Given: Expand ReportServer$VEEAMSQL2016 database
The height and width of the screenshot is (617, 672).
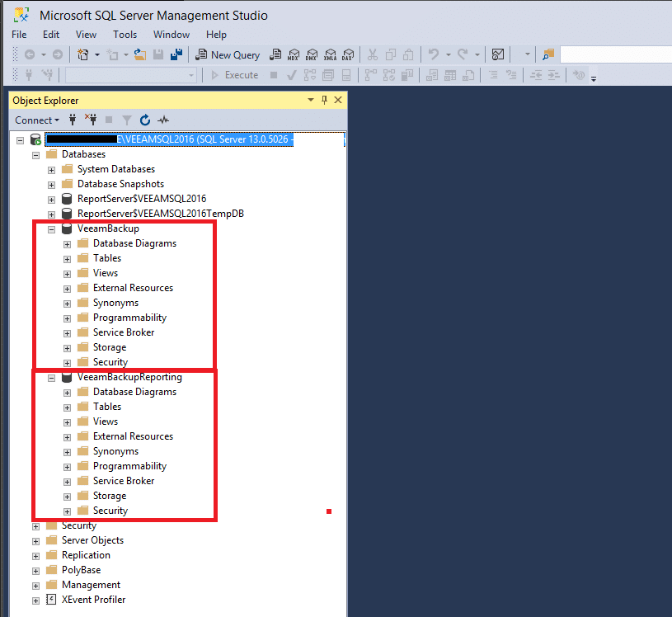Looking at the screenshot, I should (51, 200).
